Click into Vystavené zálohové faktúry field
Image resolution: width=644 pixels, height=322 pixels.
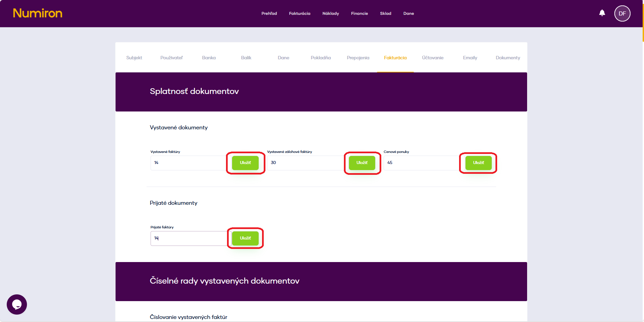(x=305, y=163)
